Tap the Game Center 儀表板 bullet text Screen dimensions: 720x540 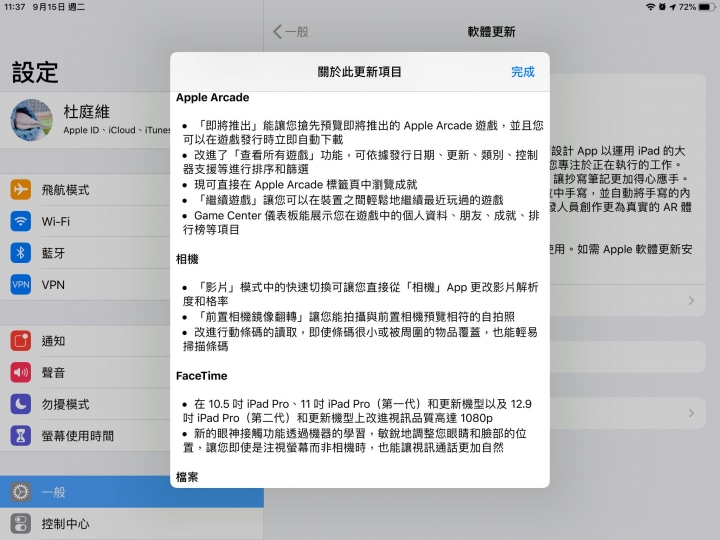pyautogui.click(x=361, y=222)
